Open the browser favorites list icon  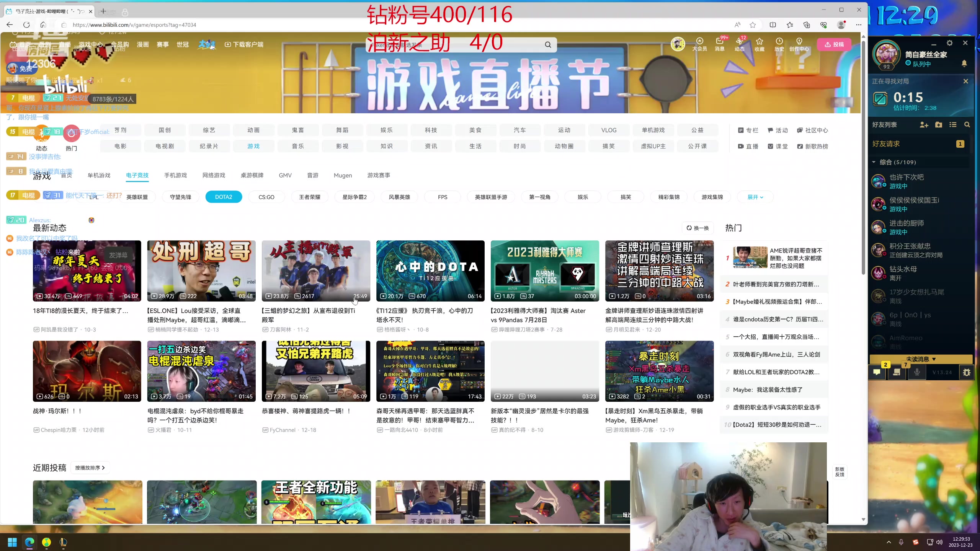(x=790, y=25)
